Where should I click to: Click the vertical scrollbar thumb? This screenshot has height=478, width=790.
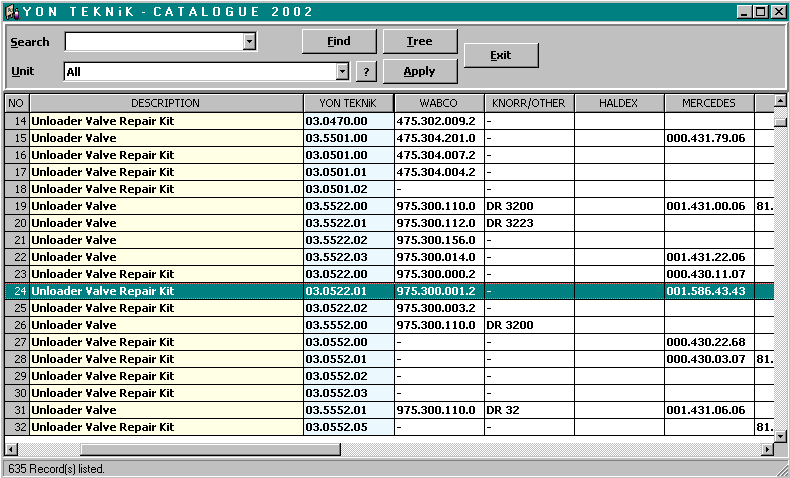[780, 122]
